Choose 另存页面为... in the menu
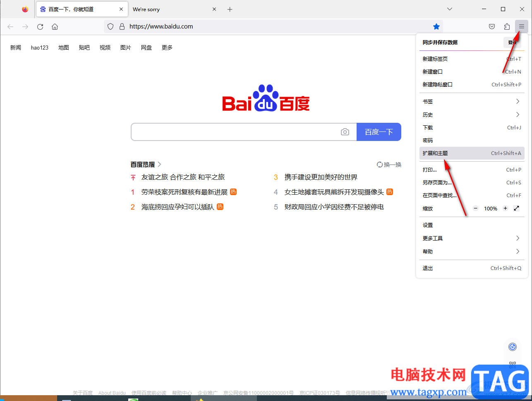 coord(472,182)
